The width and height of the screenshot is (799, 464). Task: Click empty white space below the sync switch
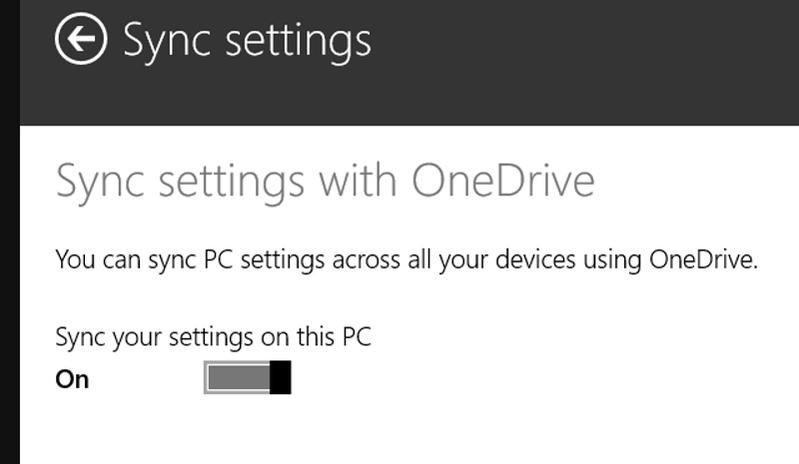(400, 430)
